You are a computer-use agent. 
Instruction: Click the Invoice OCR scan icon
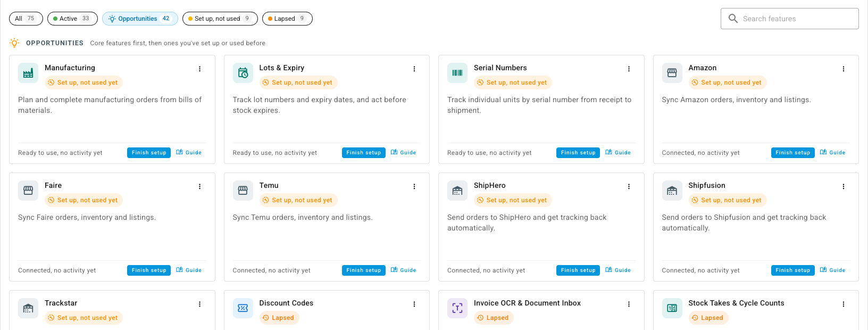pos(457,308)
